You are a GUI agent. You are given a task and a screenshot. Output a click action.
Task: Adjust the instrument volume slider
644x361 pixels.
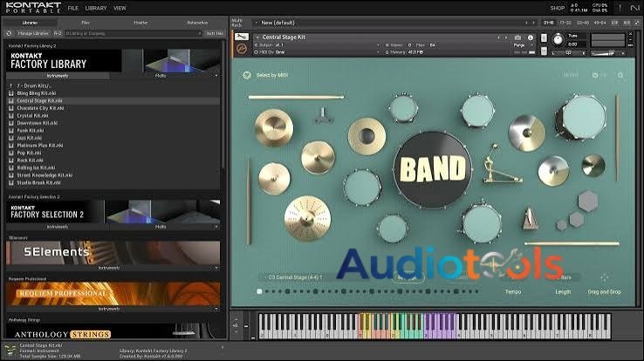[607, 53]
